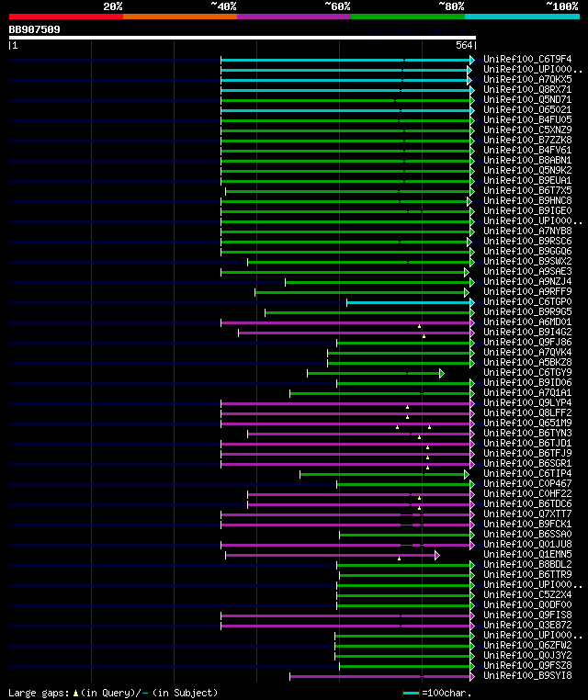The image size is (588, 700).
Task: Select hit label UniRef100_Q651M9
Action: point(527,423)
